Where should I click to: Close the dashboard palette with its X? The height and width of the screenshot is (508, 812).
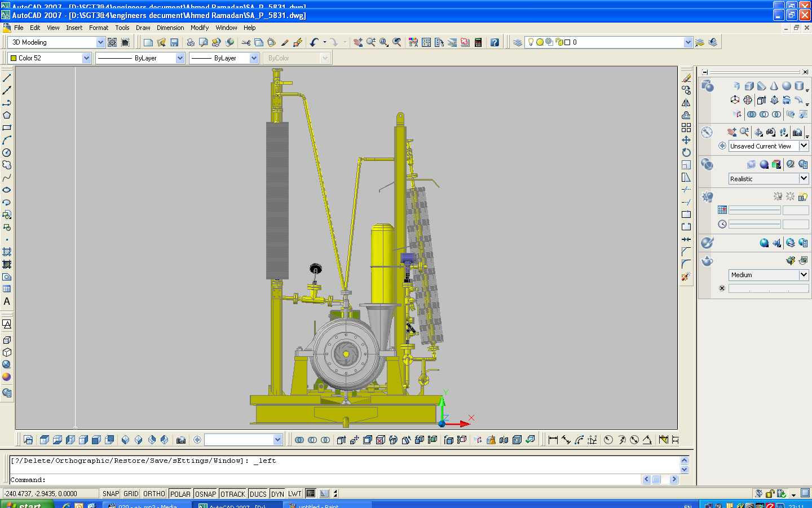805,72
